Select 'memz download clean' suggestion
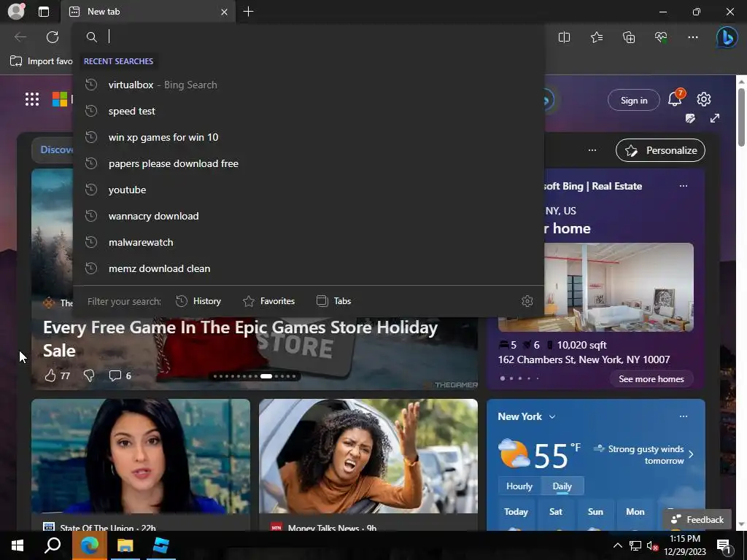 click(x=309, y=268)
